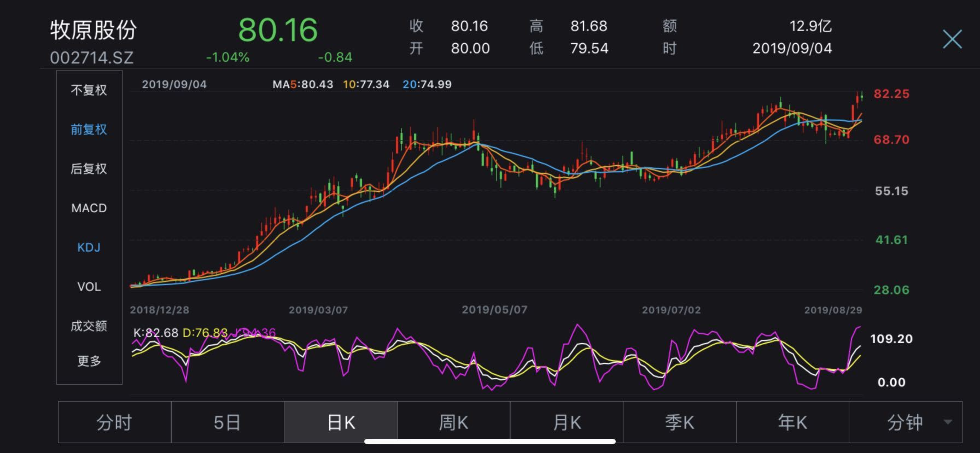Click the current price 80.16 in green

coord(278,30)
